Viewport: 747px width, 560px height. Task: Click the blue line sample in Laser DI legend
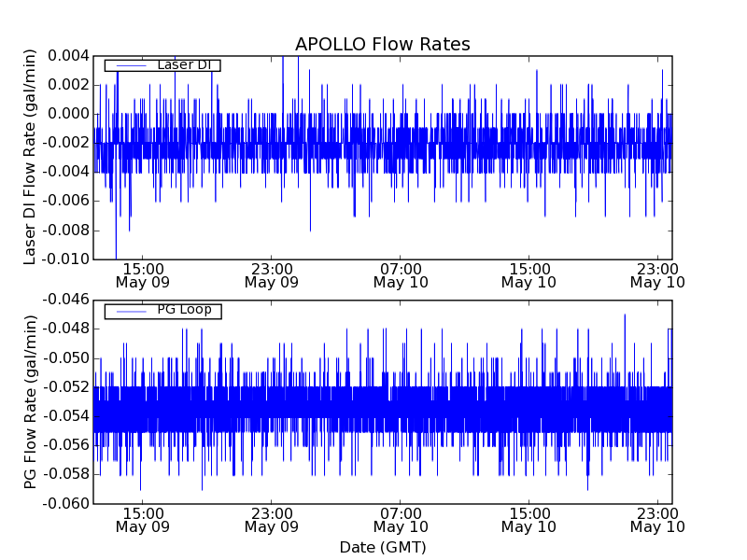click(129, 65)
